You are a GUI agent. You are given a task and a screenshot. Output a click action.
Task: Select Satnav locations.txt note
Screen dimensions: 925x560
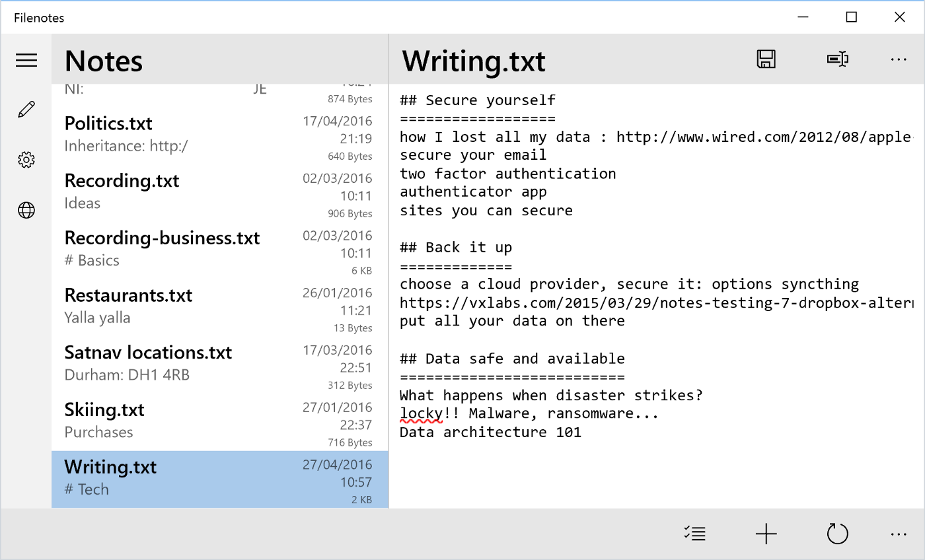tap(220, 365)
